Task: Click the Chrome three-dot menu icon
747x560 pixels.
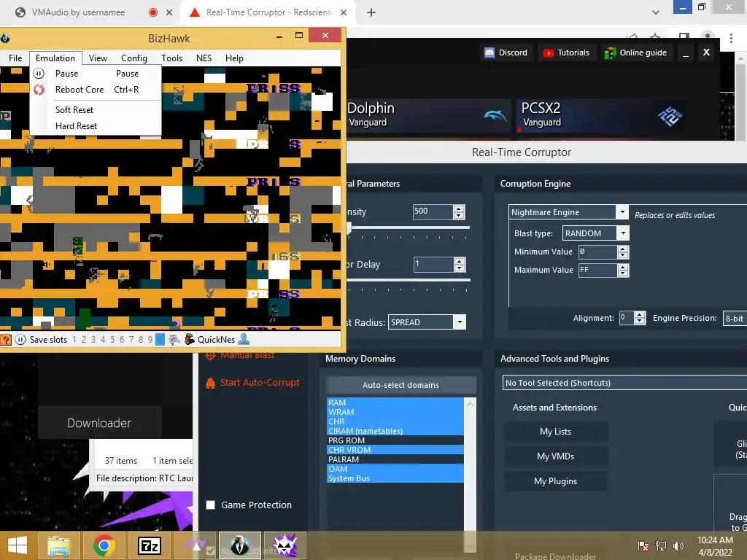Action: pos(731,38)
